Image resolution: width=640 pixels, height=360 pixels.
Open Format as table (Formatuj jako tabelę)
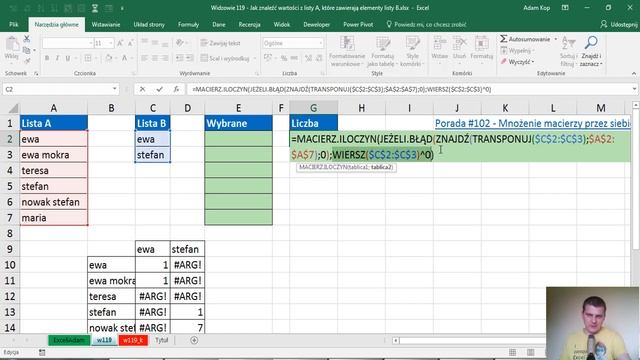click(382, 51)
